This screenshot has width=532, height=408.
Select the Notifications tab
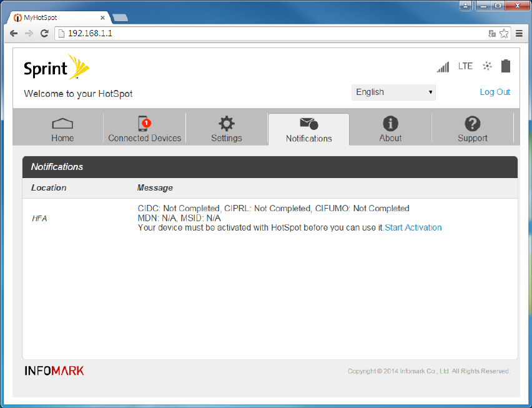[x=308, y=130]
